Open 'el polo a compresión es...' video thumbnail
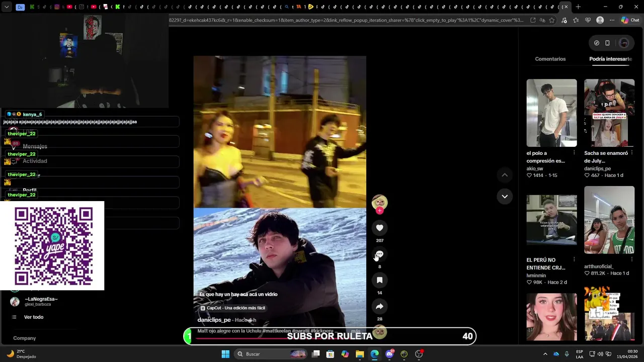 pos(551,113)
